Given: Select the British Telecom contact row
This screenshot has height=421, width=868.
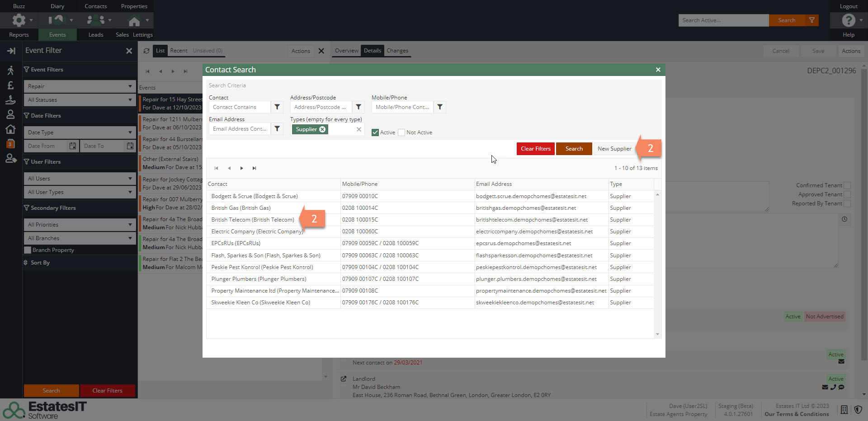Looking at the screenshot, I should click(x=253, y=220).
